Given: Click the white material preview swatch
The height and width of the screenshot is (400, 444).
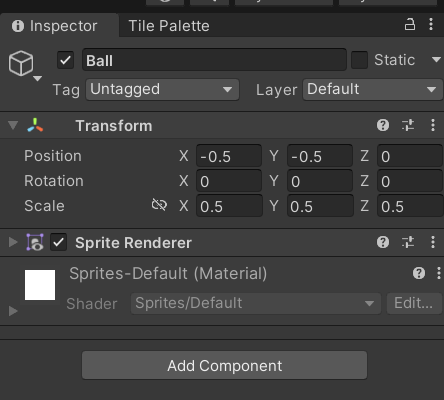Looking at the screenshot, I should tap(40, 285).
